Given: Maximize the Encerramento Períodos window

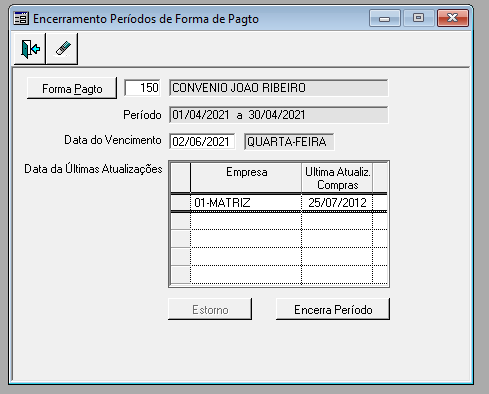Looking at the screenshot, I should [418, 18].
